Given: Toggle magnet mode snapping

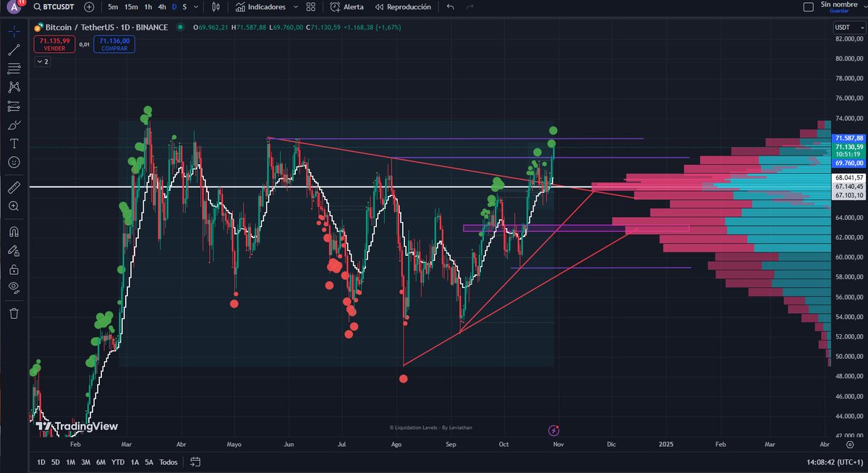Looking at the screenshot, I should pos(14,231).
